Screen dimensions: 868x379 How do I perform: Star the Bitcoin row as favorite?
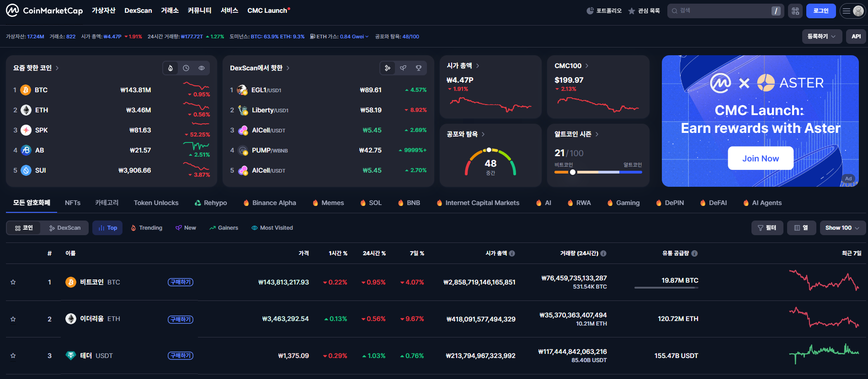point(13,282)
